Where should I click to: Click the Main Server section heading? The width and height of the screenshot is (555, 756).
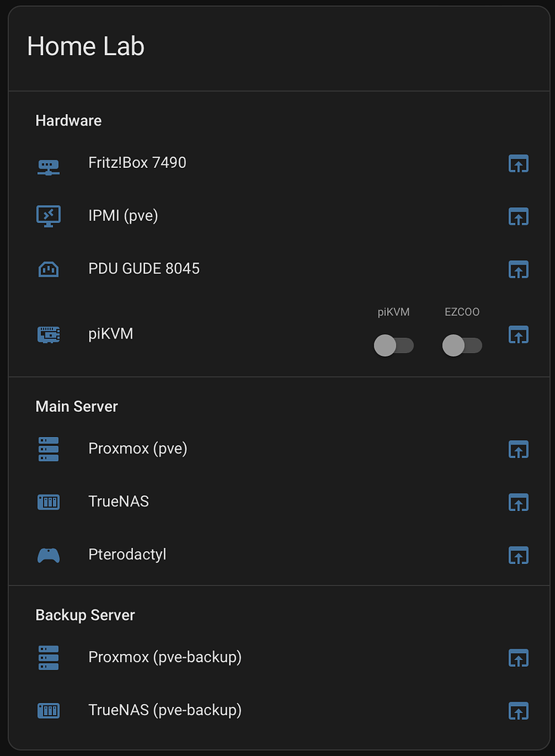(x=76, y=407)
